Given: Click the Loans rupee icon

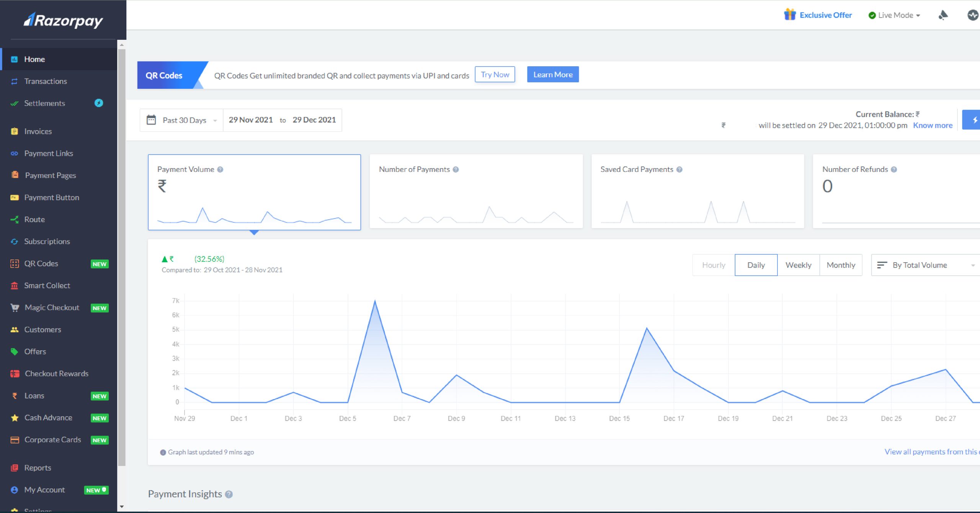Looking at the screenshot, I should 15,396.
